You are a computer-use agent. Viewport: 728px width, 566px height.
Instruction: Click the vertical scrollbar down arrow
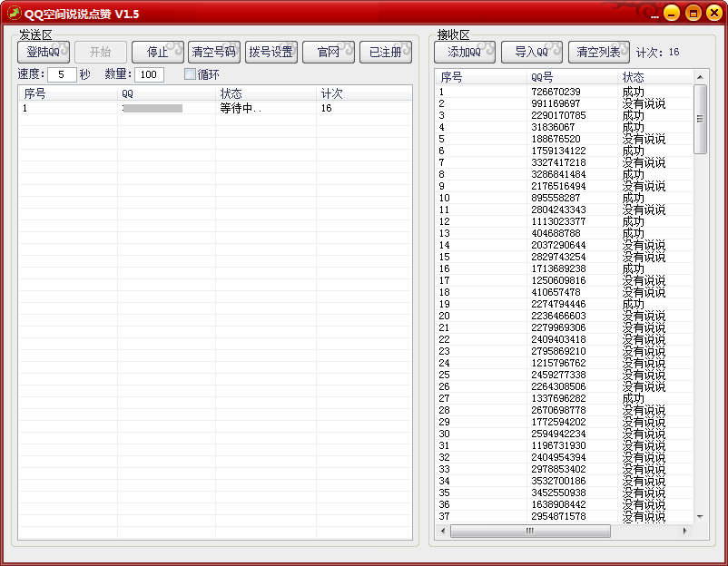700,516
